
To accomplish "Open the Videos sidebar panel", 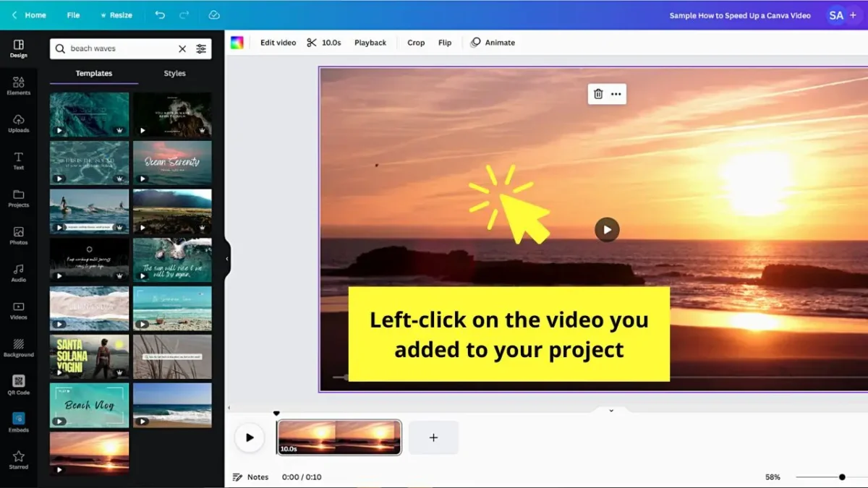I will [19, 311].
